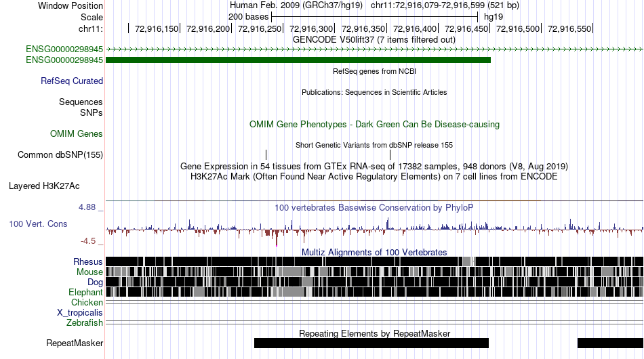Click the Scale track label
The height and width of the screenshot is (359, 644).
92,17
